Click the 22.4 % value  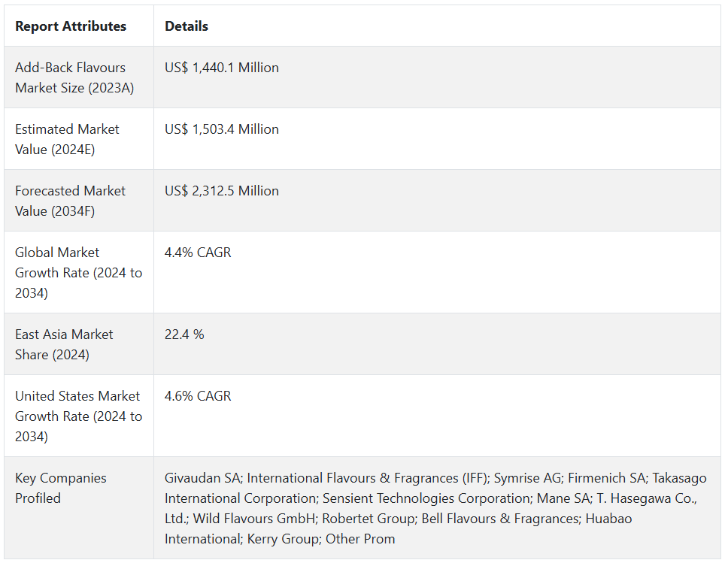(184, 334)
